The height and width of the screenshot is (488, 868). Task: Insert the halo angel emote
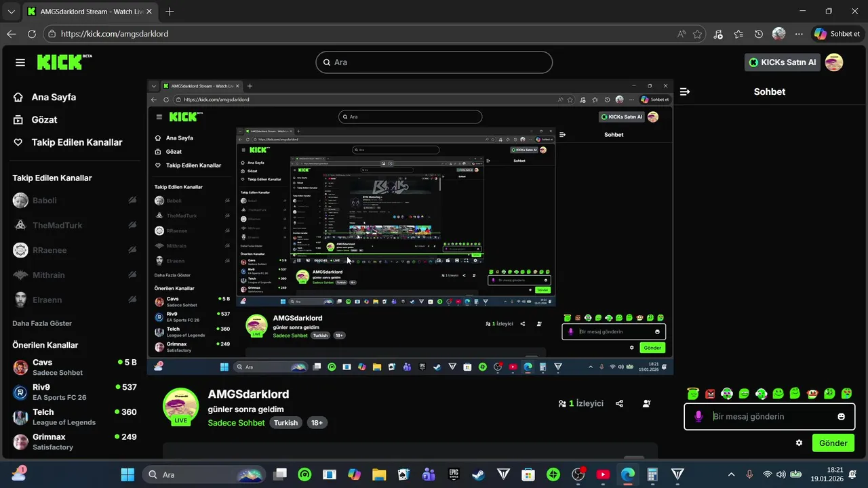(692, 393)
